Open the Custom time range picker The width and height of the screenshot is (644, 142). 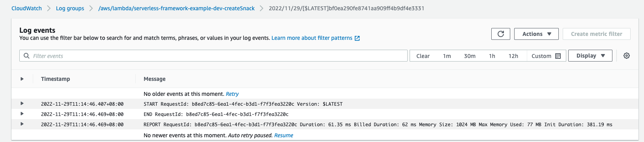coord(546,56)
